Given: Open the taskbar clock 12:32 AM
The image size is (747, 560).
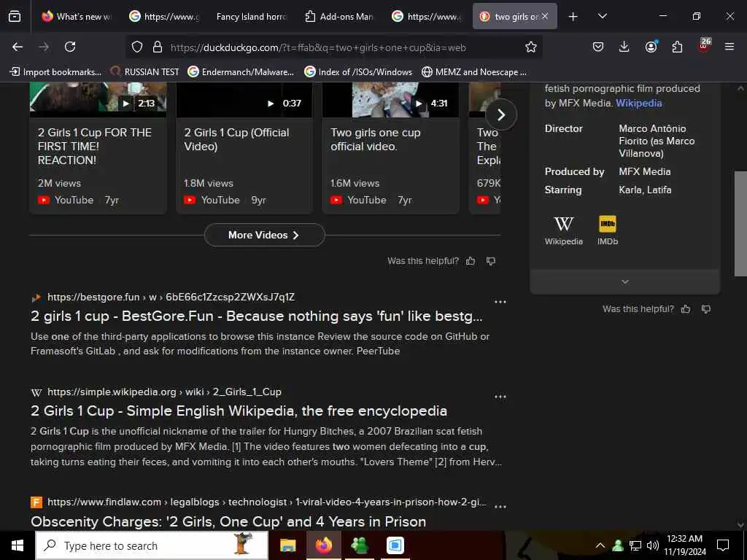Looking at the screenshot, I should tap(684, 545).
